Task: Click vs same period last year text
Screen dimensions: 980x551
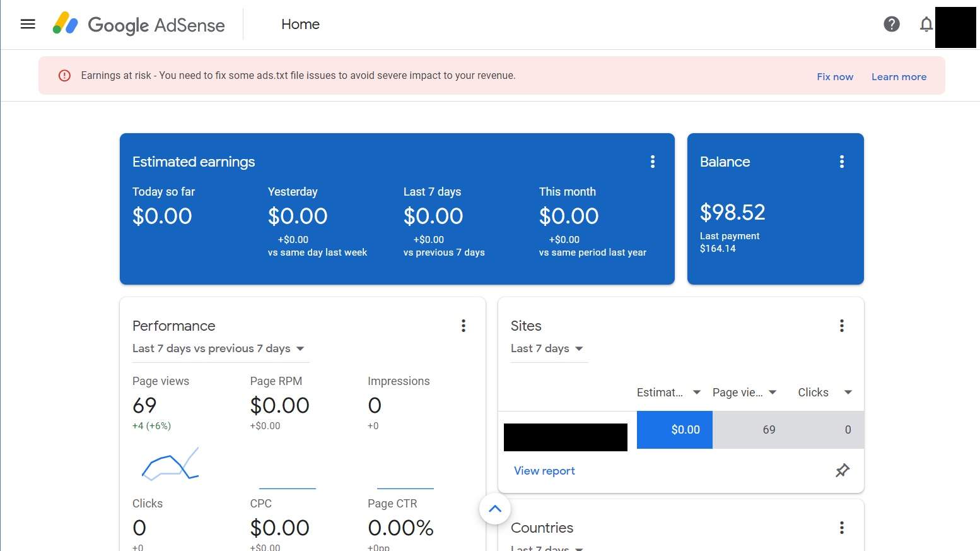Action: click(593, 252)
